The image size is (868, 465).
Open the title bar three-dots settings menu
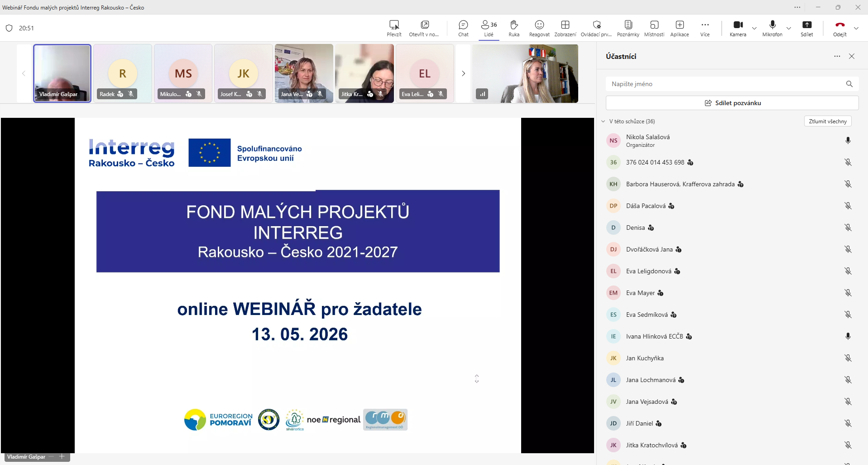[x=797, y=7]
